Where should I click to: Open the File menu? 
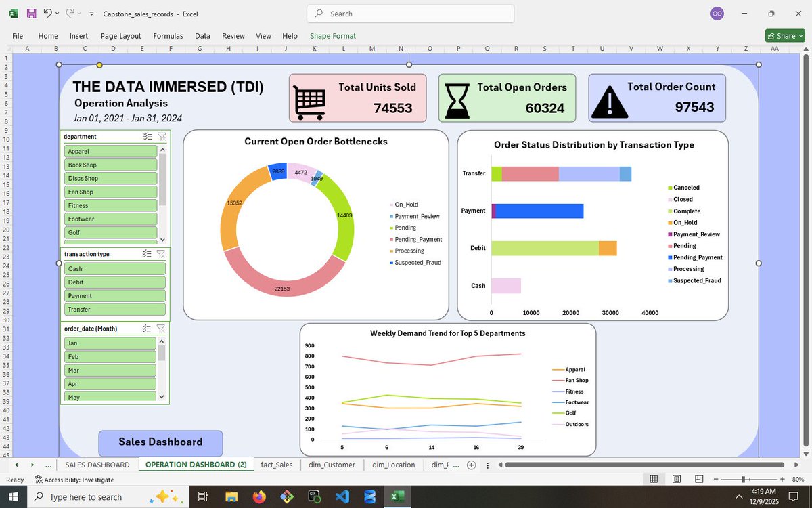pos(18,36)
